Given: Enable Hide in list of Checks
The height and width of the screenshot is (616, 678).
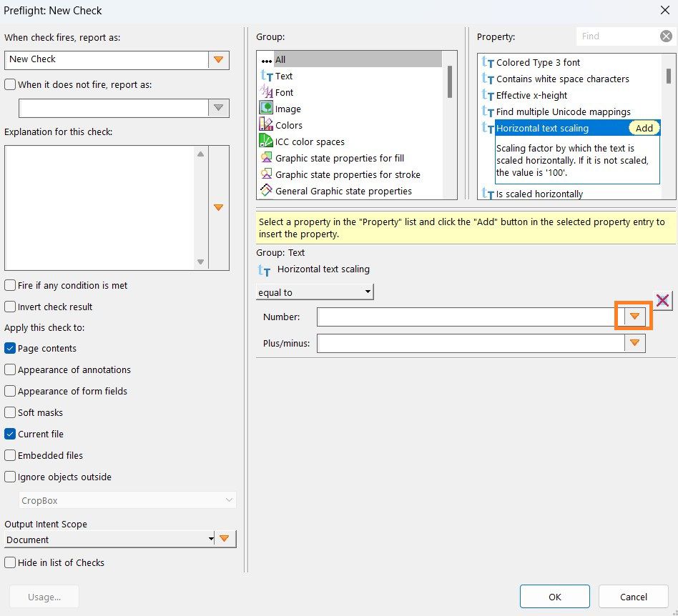Looking at the screenshot, I should [x=10, y=562].
